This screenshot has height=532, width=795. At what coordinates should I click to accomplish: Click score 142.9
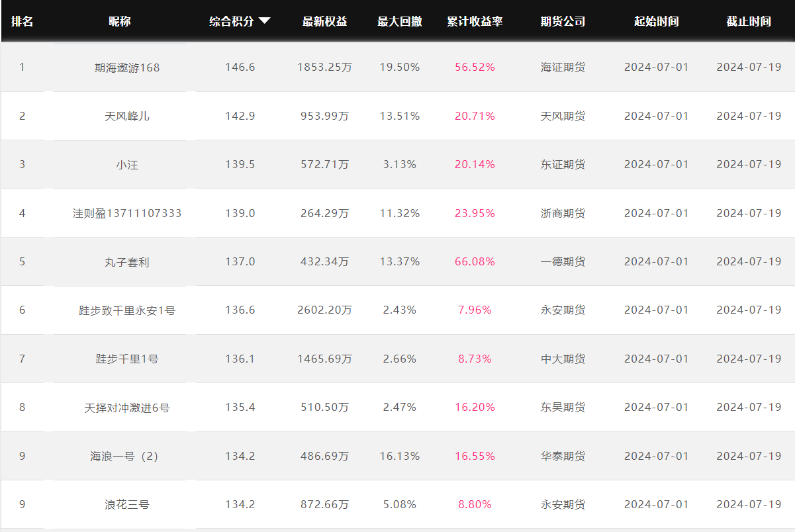coord(240,116)
